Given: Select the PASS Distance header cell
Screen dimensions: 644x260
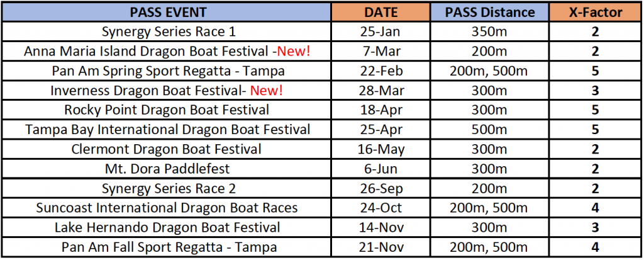Looking at the screenshot, I should tap(490, 12).
